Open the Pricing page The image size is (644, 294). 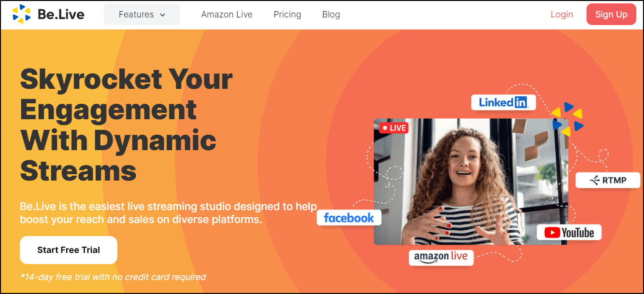(x=287, y=14)
